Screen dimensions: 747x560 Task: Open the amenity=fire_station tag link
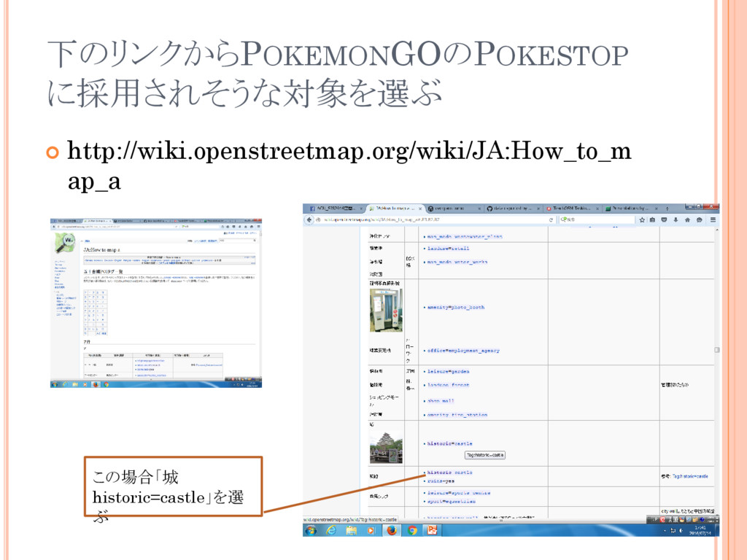click(457, 415)
